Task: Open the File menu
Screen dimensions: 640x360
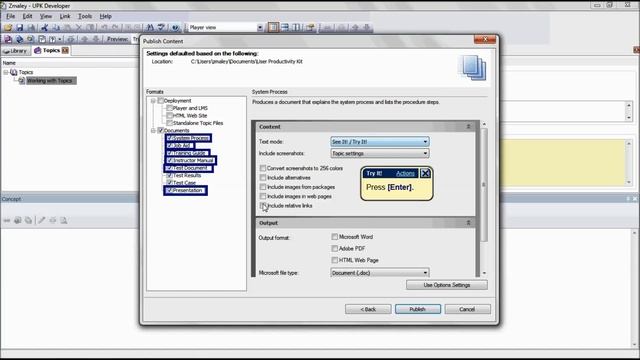Action: tap(11, 16)
